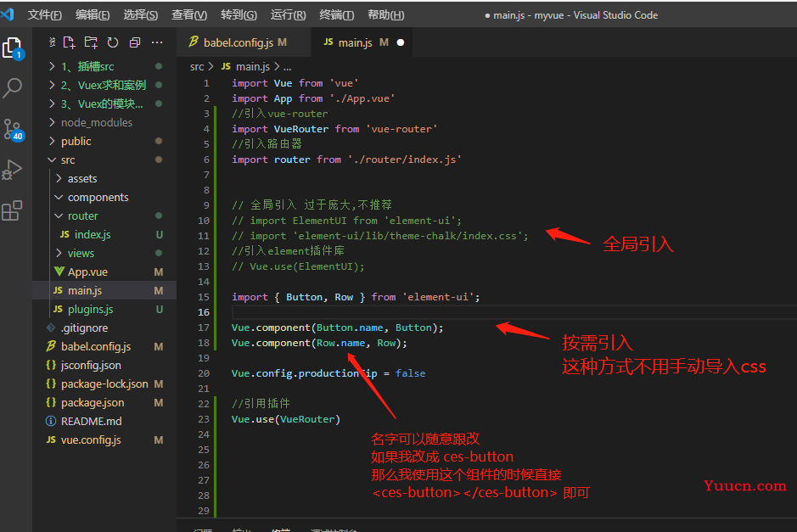Select main.js in the explorer tree

104,290
